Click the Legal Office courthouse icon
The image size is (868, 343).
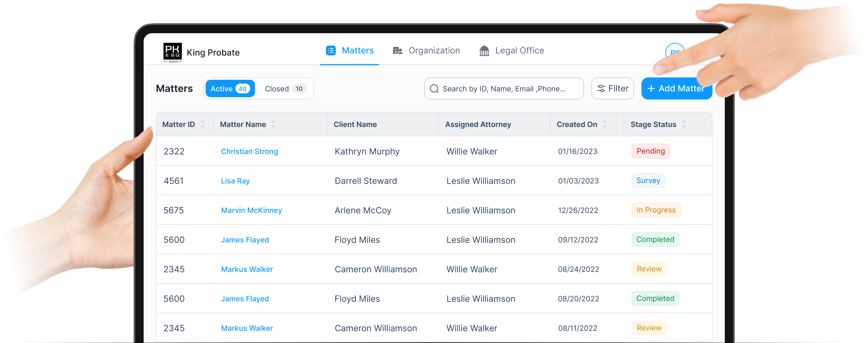point(484,51)
